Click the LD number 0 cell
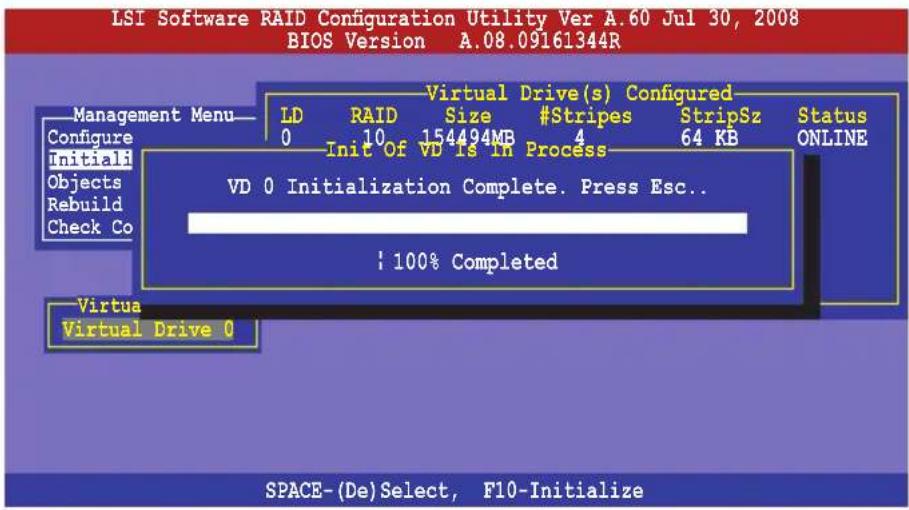909x510 pixels. point(286,138)
